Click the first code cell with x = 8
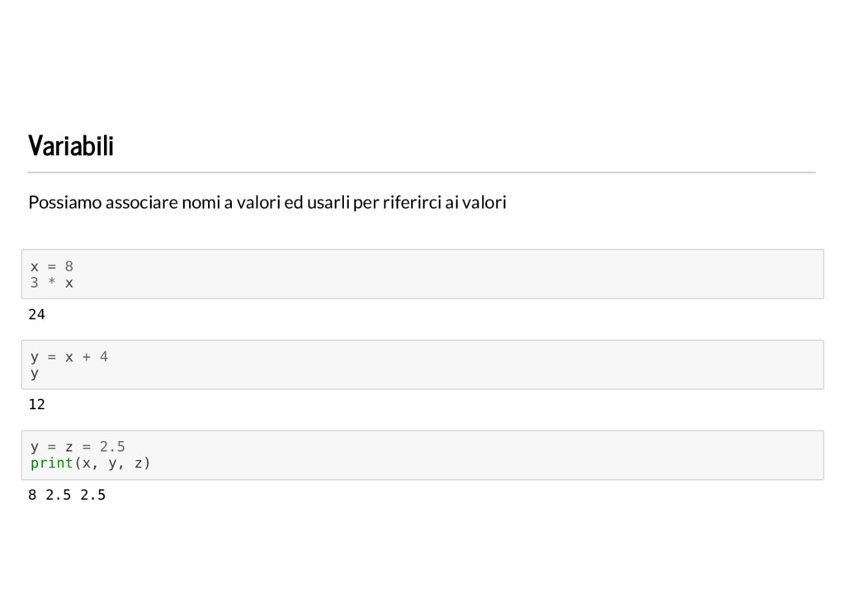 [x=422, y=274]
